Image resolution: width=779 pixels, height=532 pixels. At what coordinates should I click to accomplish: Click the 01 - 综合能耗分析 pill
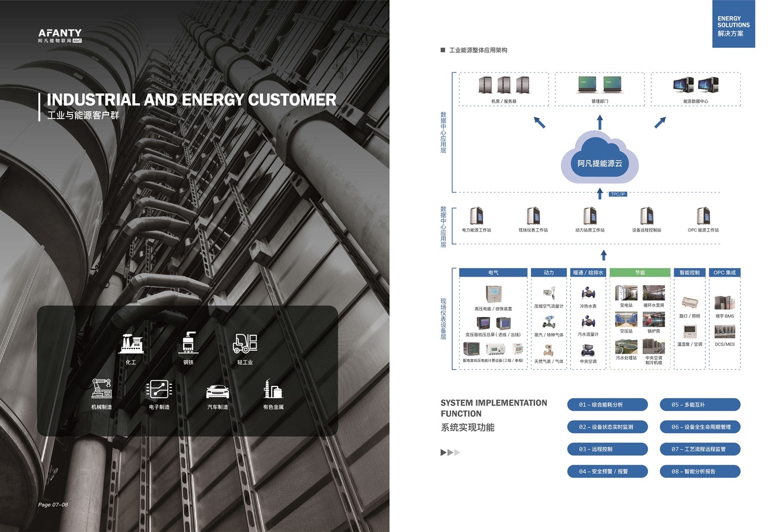tap(607, 405)
